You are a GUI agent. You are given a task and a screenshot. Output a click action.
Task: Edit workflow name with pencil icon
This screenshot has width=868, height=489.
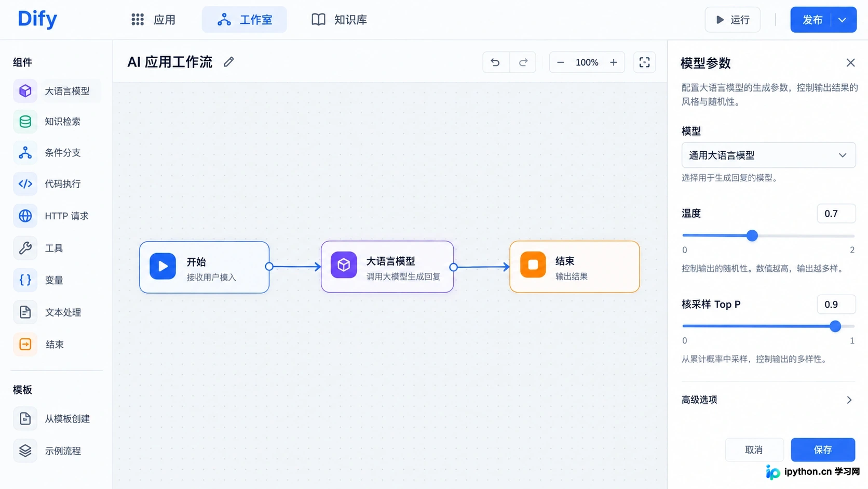coord(228,62)
